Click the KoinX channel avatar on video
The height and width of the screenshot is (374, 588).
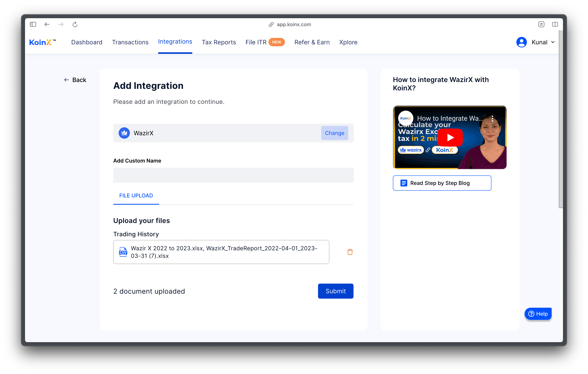tap(406, 118)
